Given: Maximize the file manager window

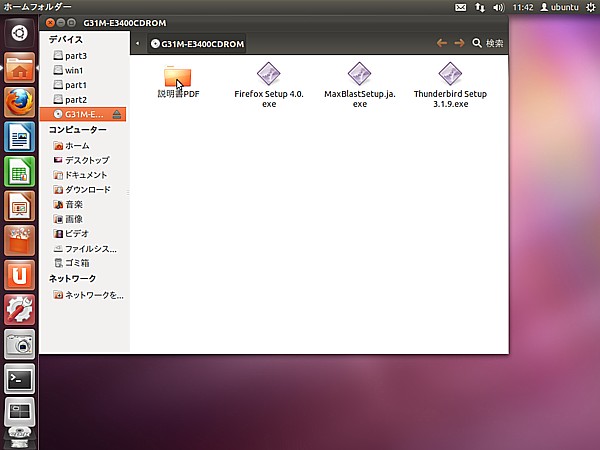Looking at the screenshot, I should point(71,23).
